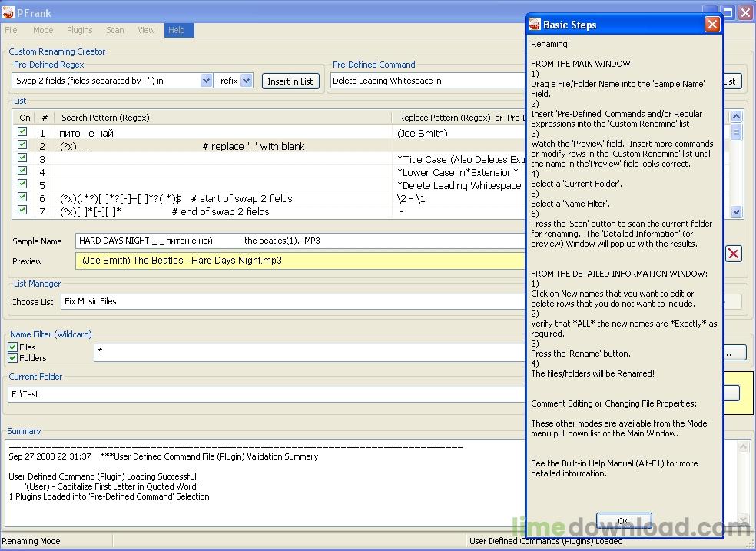The height and width of the screenshot is (551, 756).
Task: Open the Mode menu
Action: tap(43, 30)
